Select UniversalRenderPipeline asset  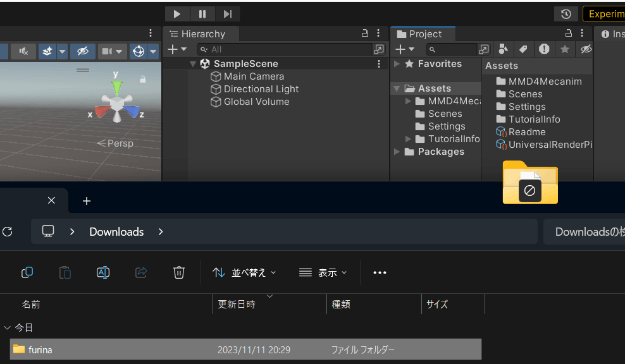click(x=543, y=145)
